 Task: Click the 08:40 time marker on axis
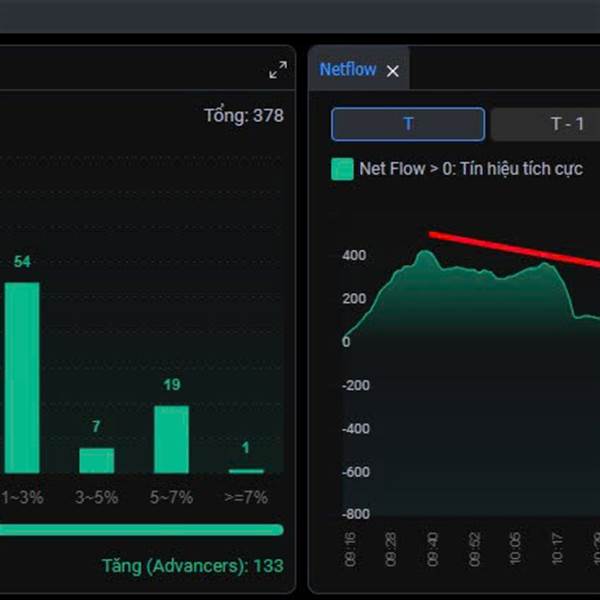(x=432, y=549)
